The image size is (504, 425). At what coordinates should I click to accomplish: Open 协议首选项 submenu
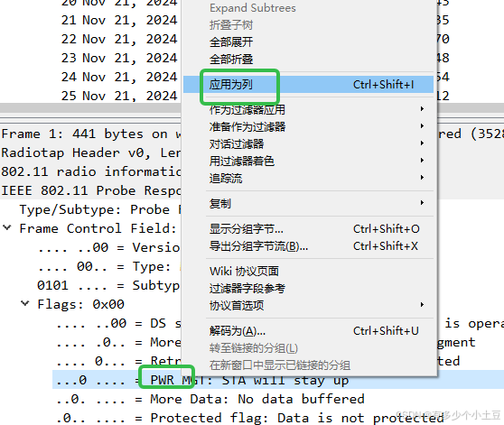(x=308, y=305)
